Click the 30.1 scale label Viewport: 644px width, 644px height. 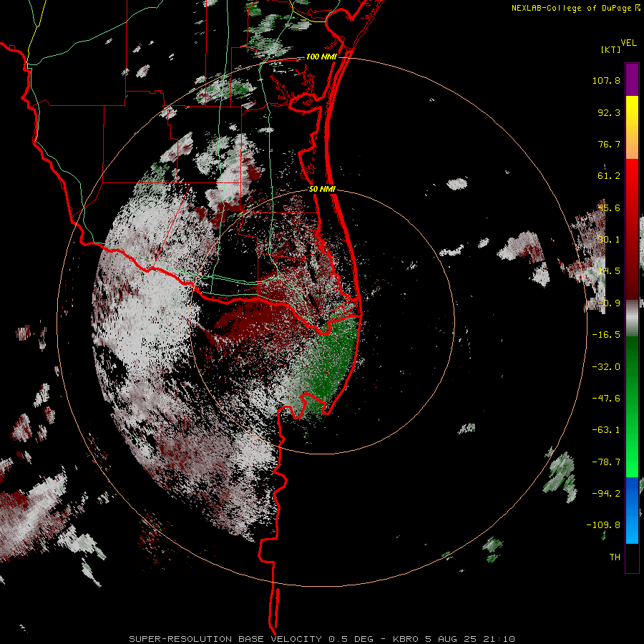609,240
